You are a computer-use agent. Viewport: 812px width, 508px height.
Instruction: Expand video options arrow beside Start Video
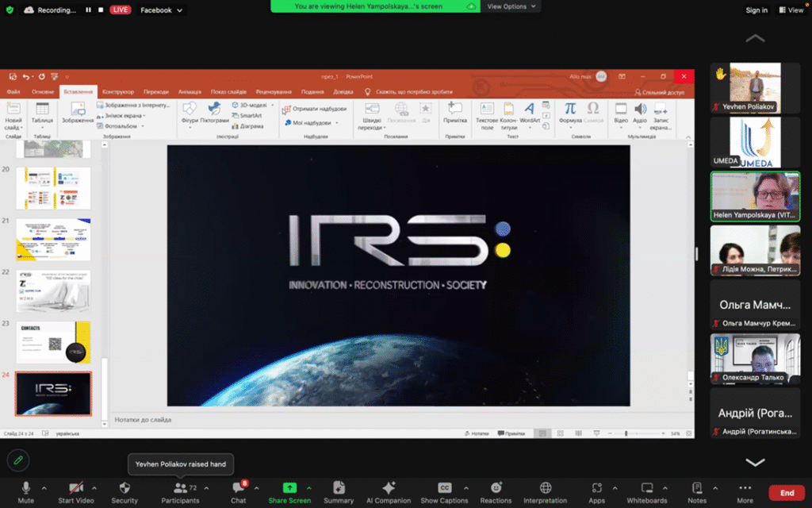(x=94, y=488)
